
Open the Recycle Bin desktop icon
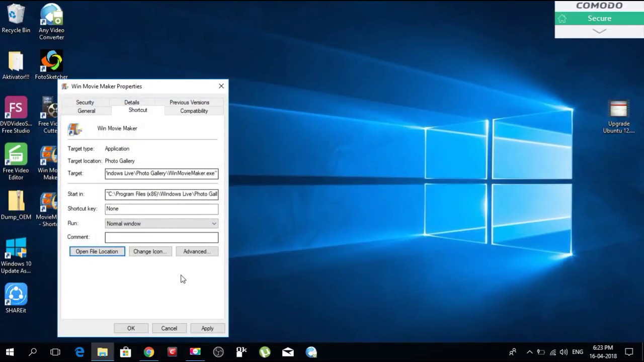pyautogui.click(x=16, y=19)
